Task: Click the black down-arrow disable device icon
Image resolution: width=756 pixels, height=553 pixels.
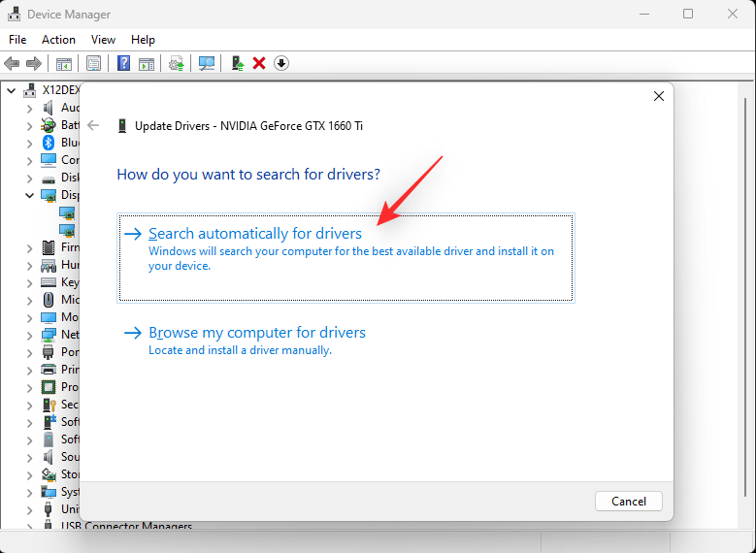Action: [281, 63]
